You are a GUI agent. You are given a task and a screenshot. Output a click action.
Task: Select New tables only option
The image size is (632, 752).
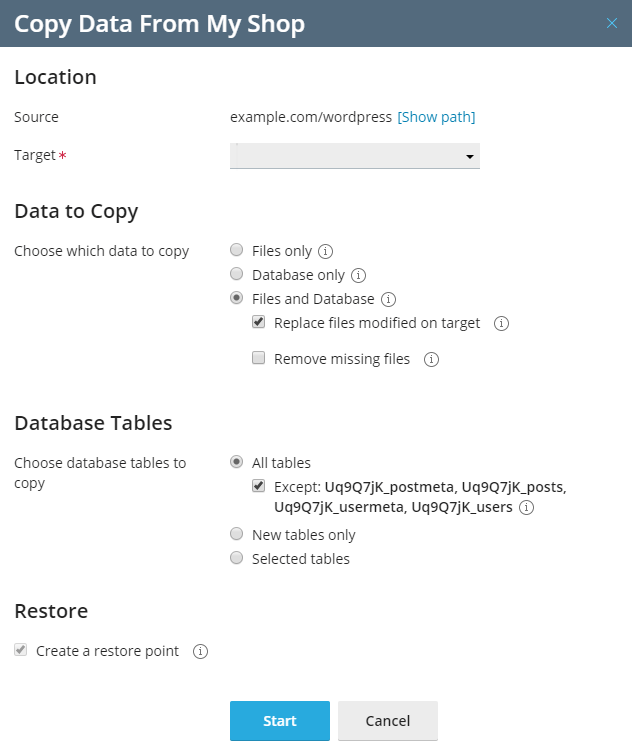(x=236, y=534)
